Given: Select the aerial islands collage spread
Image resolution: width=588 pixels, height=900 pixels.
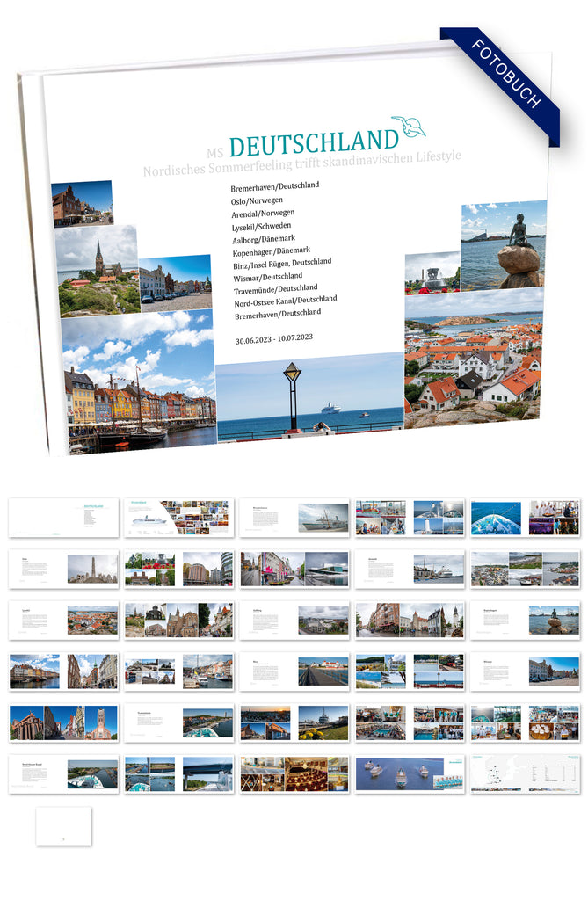Looking at the screenshot, I should pos(526,569).
